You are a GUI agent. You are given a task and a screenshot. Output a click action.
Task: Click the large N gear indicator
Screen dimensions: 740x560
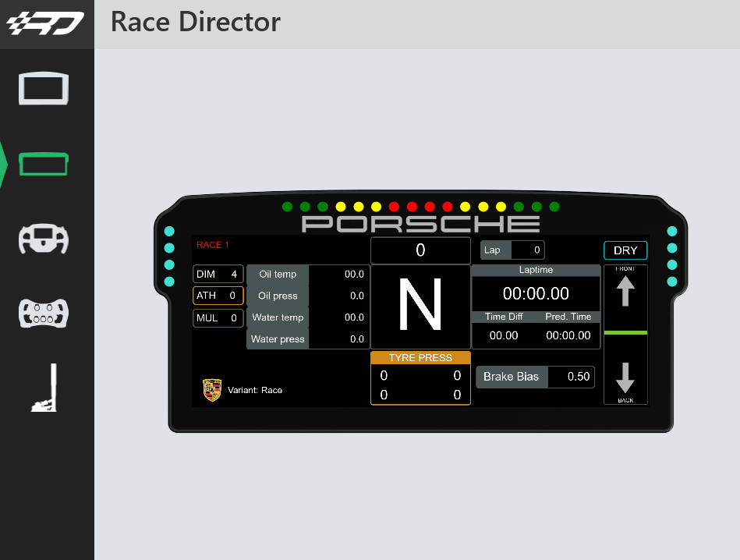420,304
